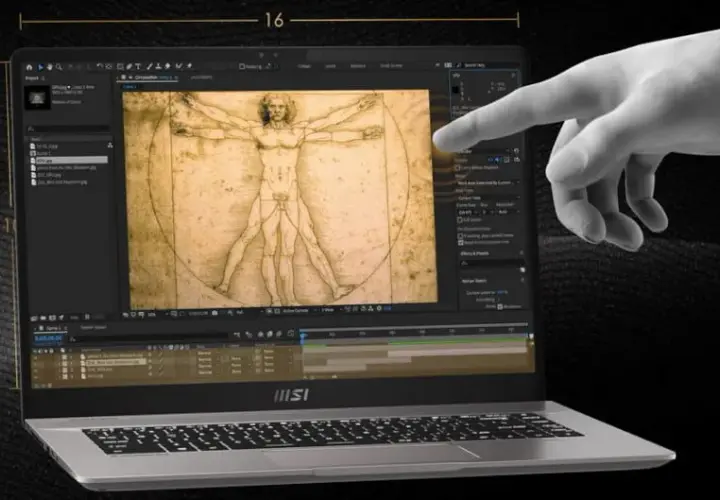The height and width of the screenshot is (500, 720).
Task: Hide layer 1 with its eye toggle
Action: pyautogui.click(x=36, y=357)
